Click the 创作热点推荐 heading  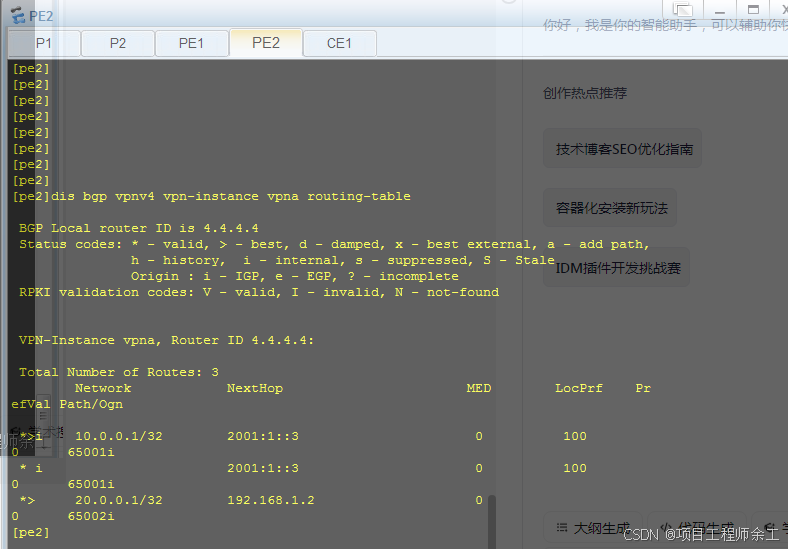pos(585,93)
